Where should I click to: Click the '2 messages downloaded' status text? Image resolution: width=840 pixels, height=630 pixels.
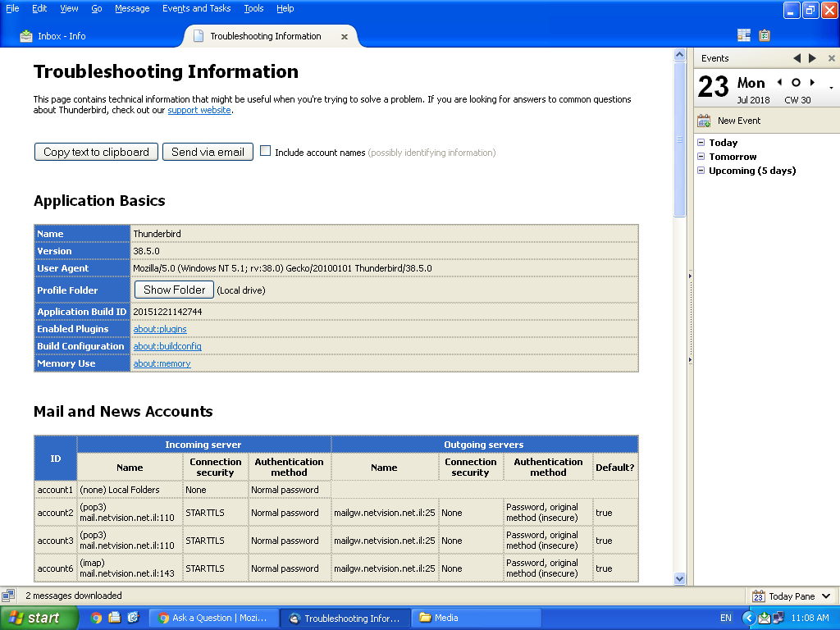[73, 596]
